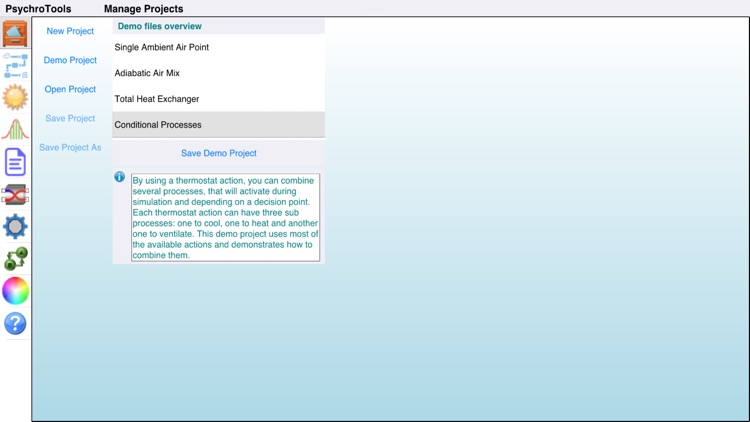This screenshot has height=422, width=750.
Task: Click Save Demo Project button
Action: point(219,153)
